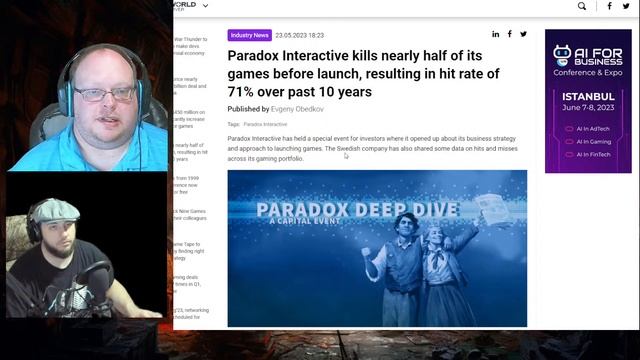
Task: Open sidebar story mentioning Game Tape
Action: point(189,251)
